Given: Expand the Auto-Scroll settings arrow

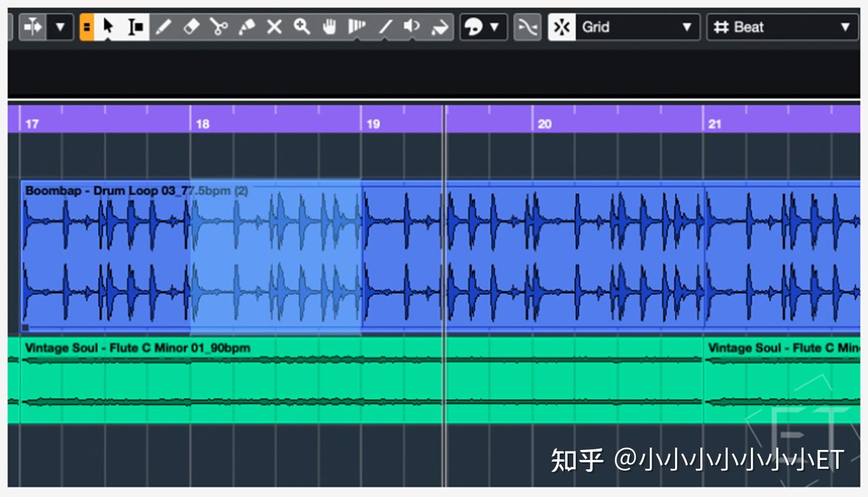Looking at the screenshot, I should tap(59, 26).
